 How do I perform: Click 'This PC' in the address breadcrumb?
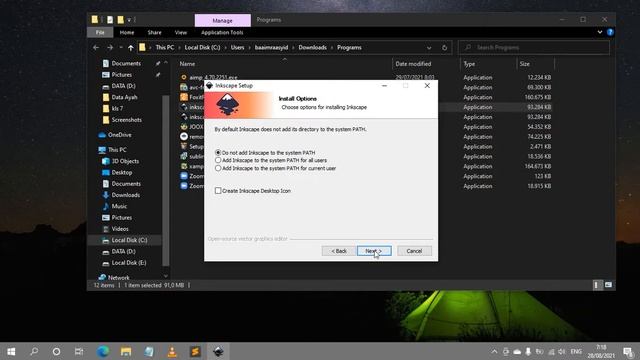click(x=164, y=47)
